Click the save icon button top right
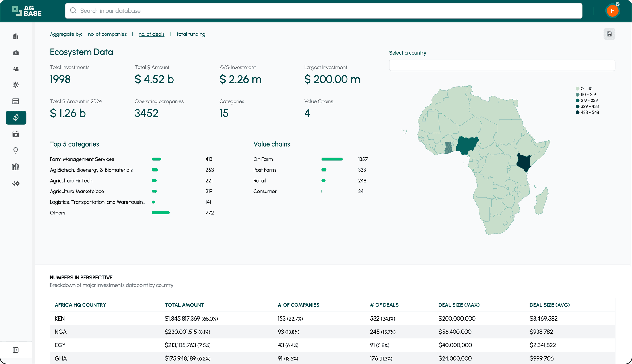632x364 pixels. (609, 34)
